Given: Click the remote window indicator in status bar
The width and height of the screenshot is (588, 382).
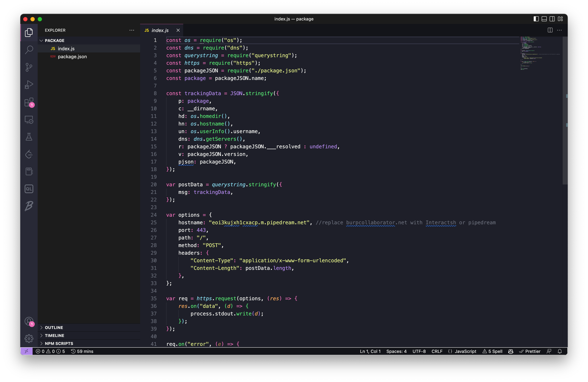Looking at the screenshot, I should (x=26, y=351).
